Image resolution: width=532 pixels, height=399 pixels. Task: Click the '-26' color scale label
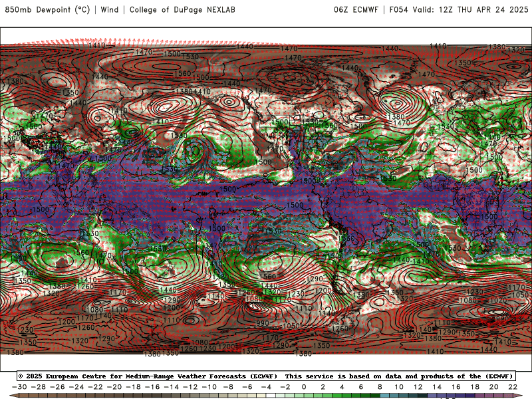(x=57, y=387)
